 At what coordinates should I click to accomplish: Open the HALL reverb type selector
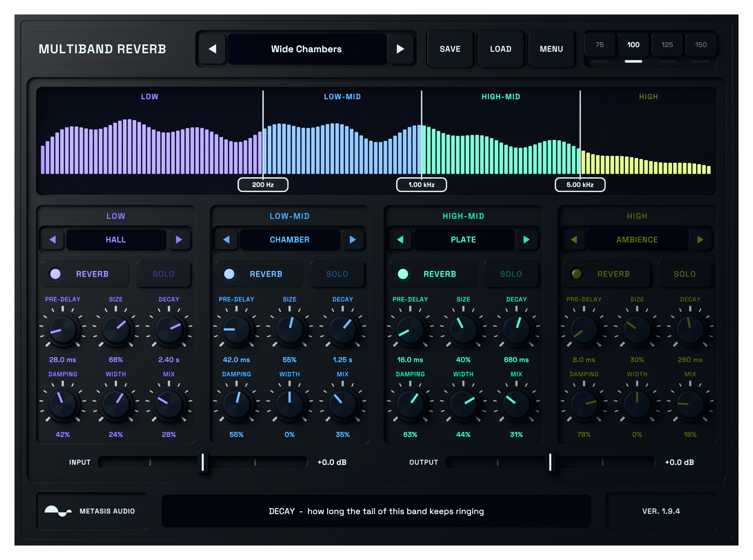tap(116, 240)
